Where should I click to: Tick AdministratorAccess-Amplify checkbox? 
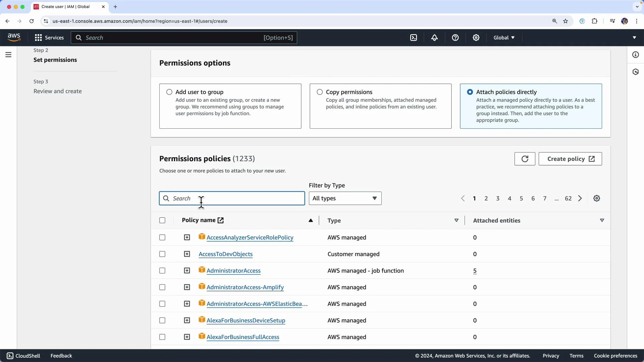pyautogui.click(x=162, y=287)
